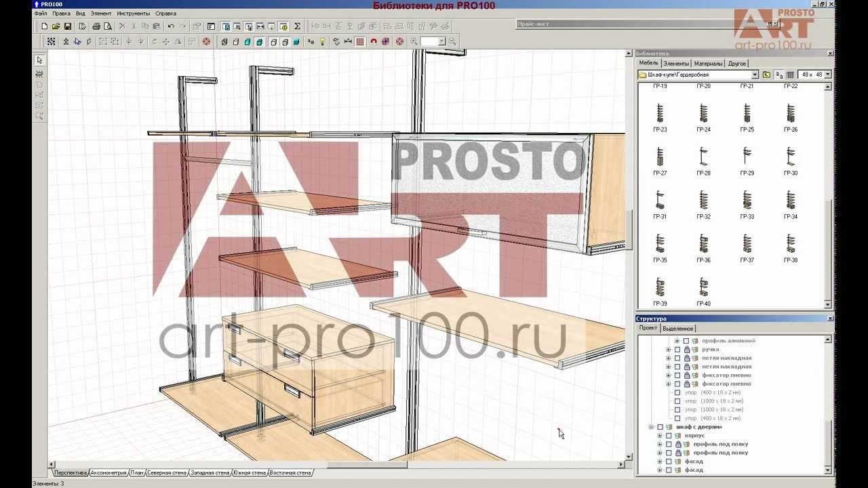Collapse the 'шкаф с дверями' tree node
The width and height of the screenshot is (868, 488).
(651, 427)
